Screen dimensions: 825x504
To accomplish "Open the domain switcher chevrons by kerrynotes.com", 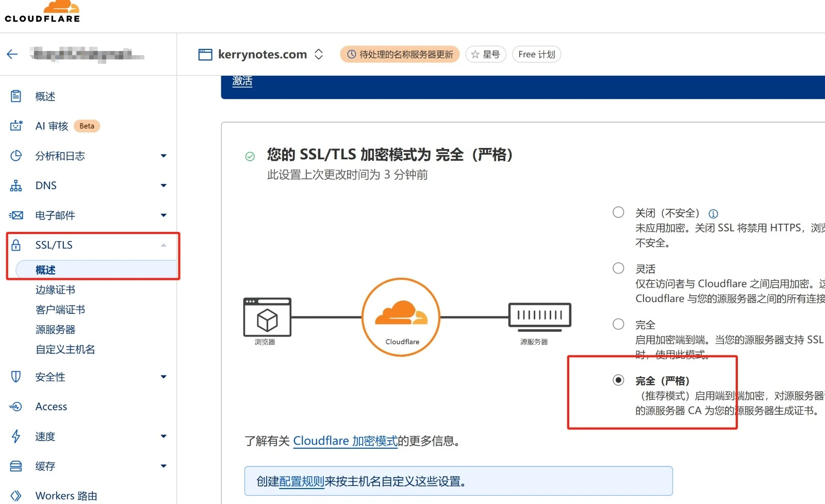I will (319, 54).
